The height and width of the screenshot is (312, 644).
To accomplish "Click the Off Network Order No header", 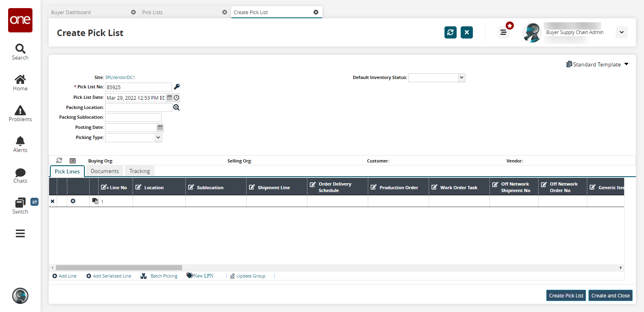I will tap(562, 187).
